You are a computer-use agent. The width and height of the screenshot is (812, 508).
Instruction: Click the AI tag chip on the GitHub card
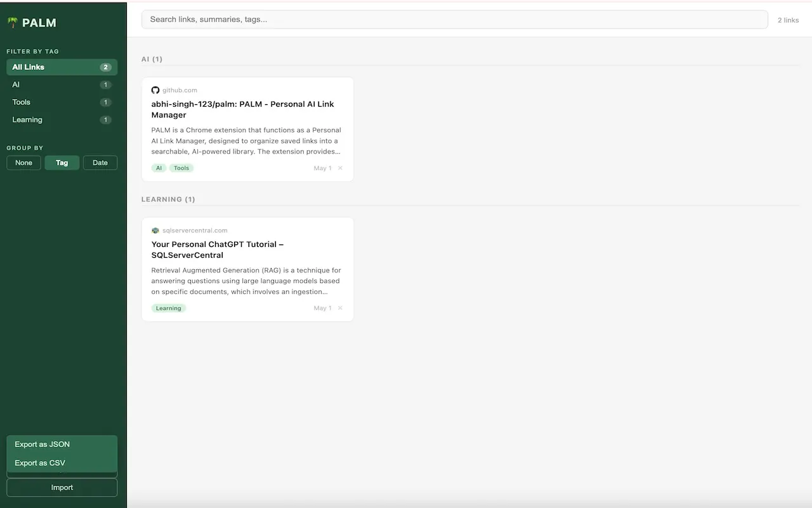159,168
